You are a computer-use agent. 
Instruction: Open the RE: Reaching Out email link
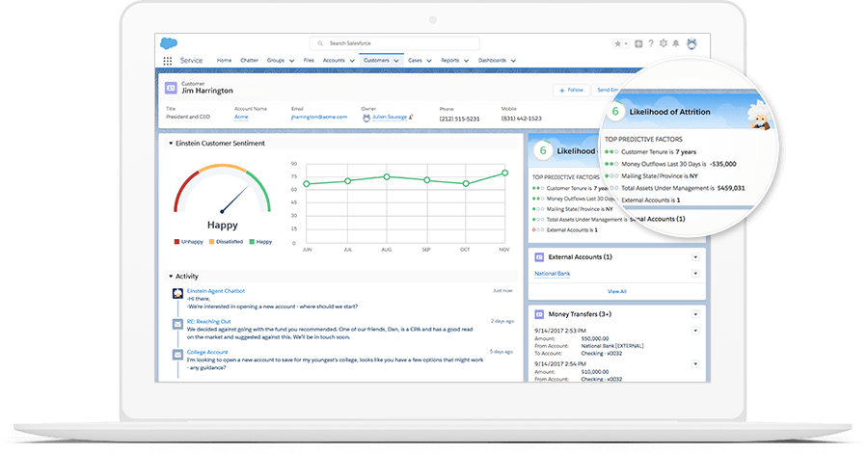208,321
